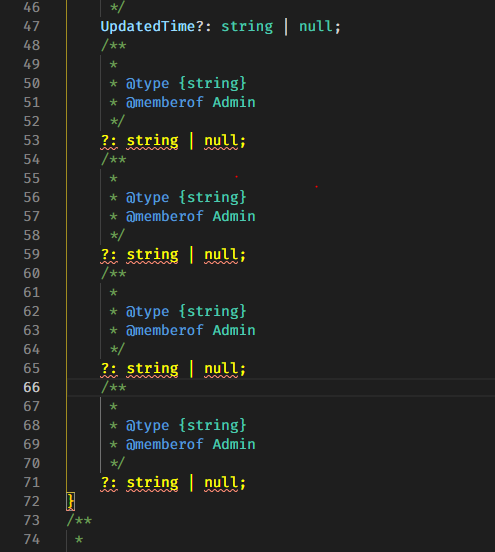The width and height of the screenshot is (495, 552).
Task: Select line number 48 in the gutter
Action: [x=32, y=45]
